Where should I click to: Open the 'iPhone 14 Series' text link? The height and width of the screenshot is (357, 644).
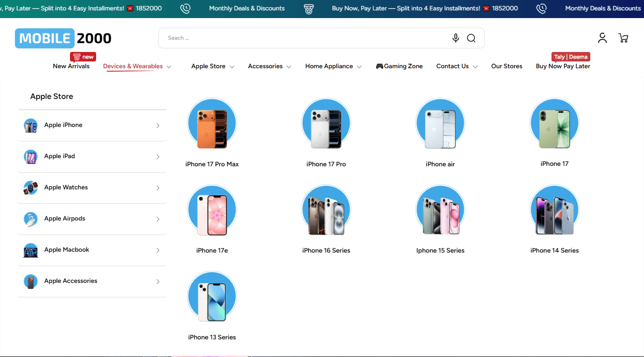pos(555,250)
